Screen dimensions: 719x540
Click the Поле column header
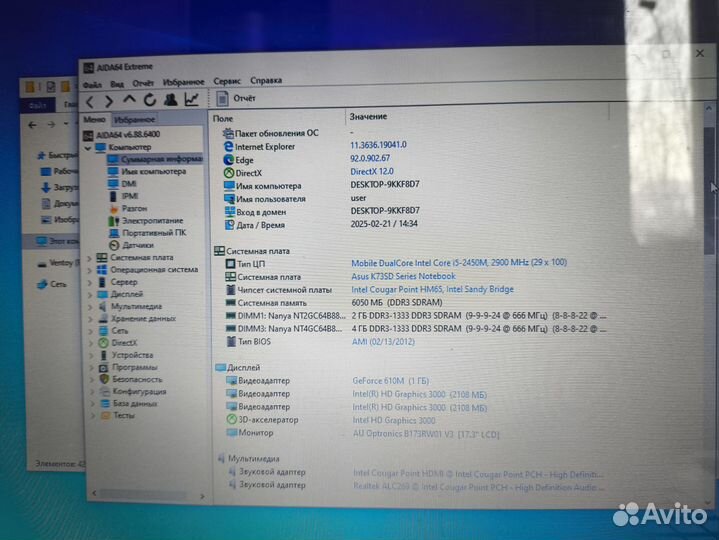click(x=223, y=117)
